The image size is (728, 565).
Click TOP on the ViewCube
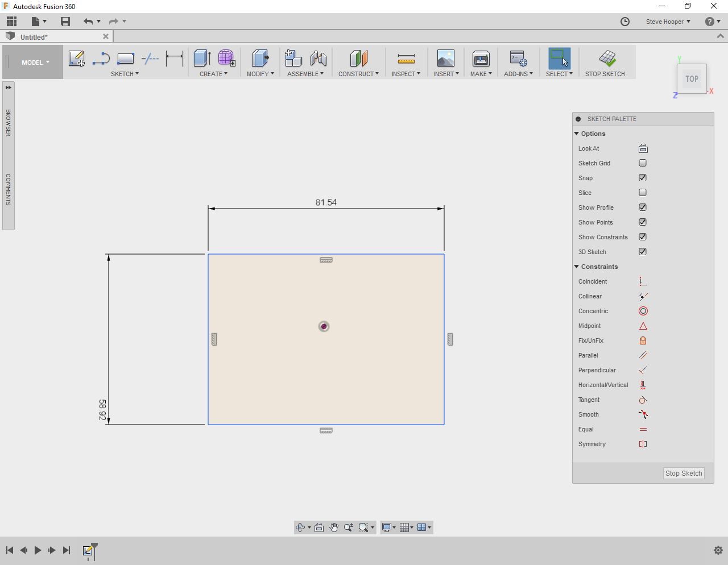692,79
